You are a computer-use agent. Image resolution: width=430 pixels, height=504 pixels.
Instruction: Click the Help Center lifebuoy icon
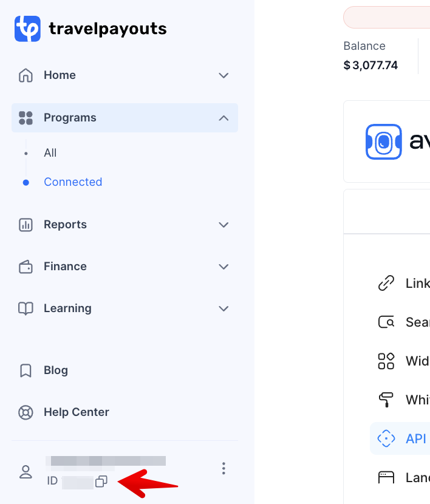click(x=26, y=412)
